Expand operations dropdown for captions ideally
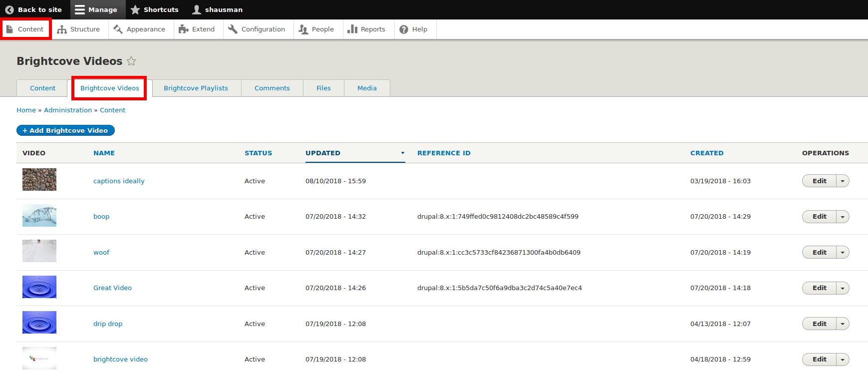The width and height of the screenshot is (868, 373). pyautogui.click(x=843, y=181)
